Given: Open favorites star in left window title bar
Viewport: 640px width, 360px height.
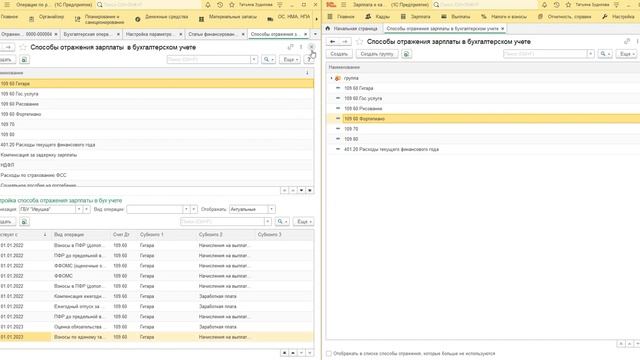Looking at the screenshot, I should click(x=231, y=4).
